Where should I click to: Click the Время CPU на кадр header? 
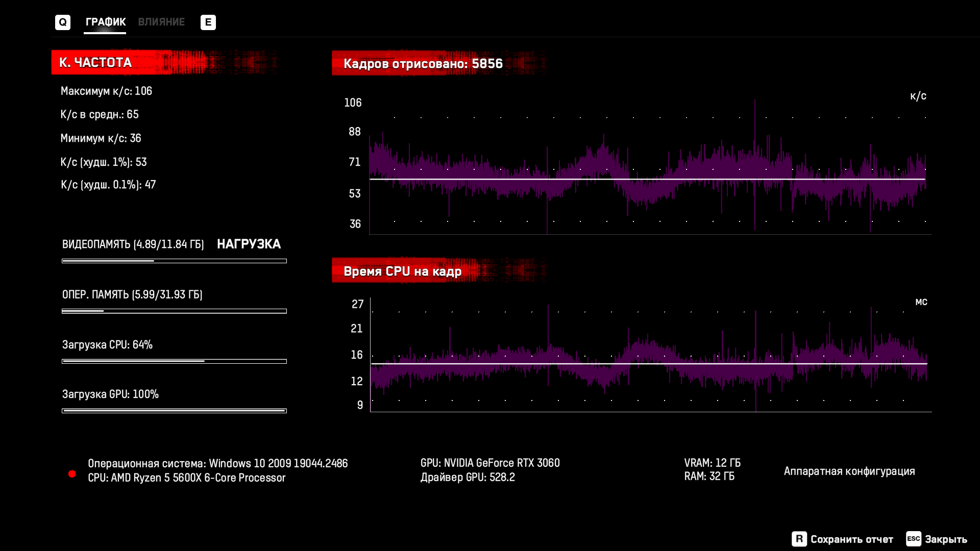point(402,271)
